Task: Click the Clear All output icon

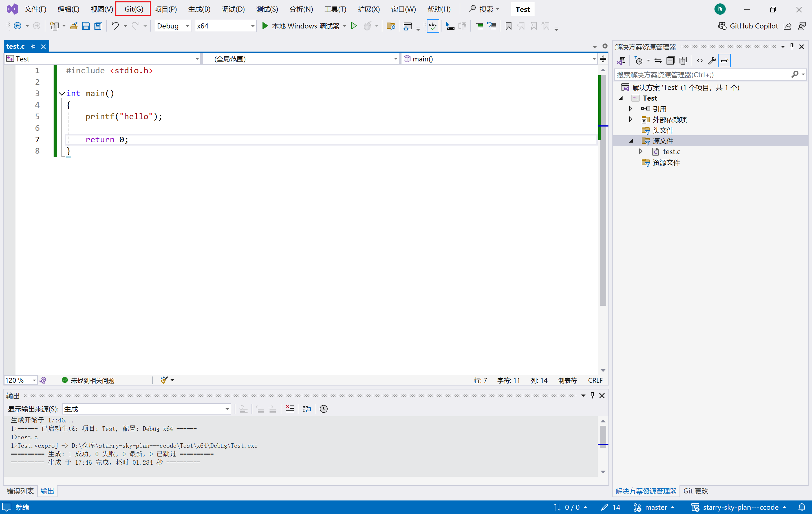Action: pyautogui.click(x=290, y=409)
